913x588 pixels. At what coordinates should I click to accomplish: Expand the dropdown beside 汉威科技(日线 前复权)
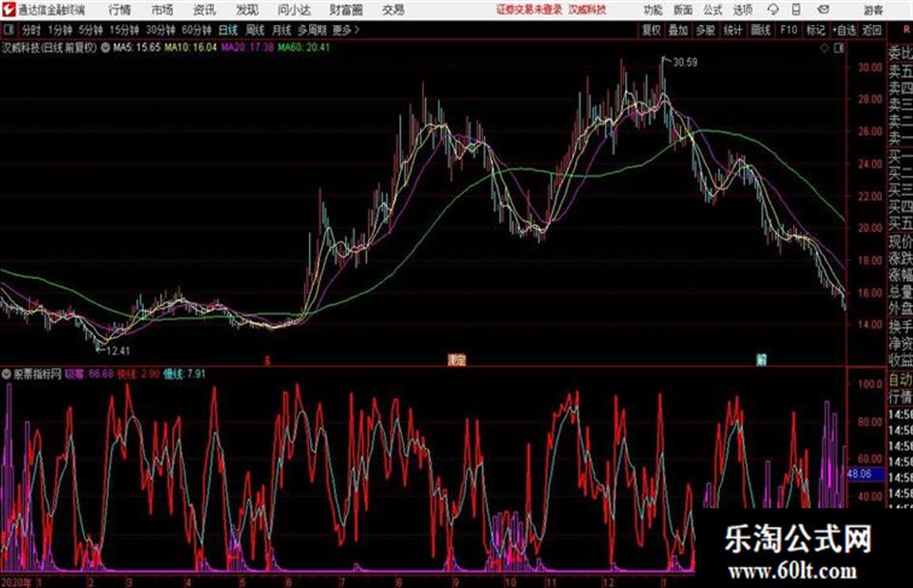[x=105, y=47]
